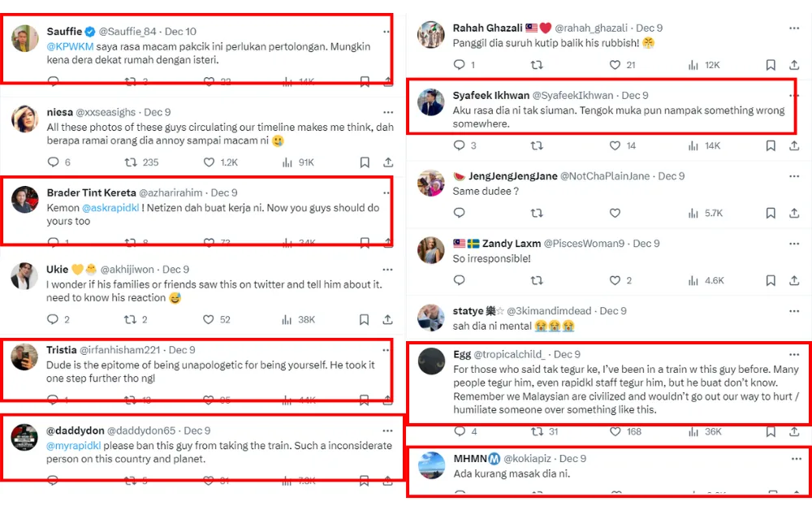Reply to Ukie's tweet
The image size is (812, 506).
point(54,320)
